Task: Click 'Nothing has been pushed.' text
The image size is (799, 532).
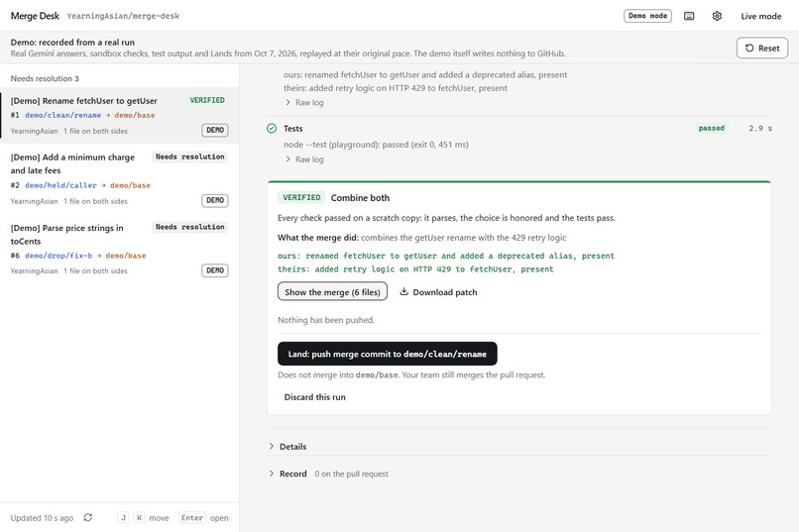Action: pyautogui.click(x=326, y=320)
